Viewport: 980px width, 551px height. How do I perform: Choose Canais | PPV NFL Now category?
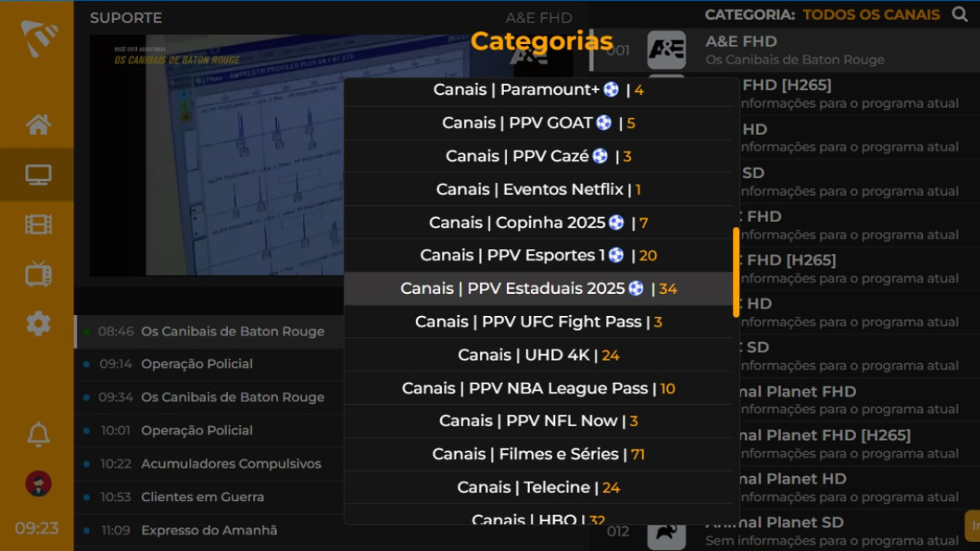pyautogui.click(x=539, y=421)
